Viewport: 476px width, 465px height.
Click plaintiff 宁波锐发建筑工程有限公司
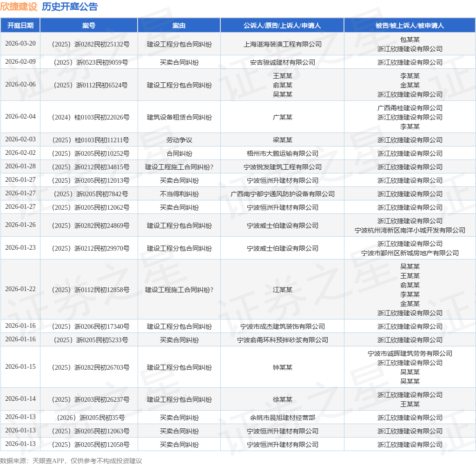(282, 167)
